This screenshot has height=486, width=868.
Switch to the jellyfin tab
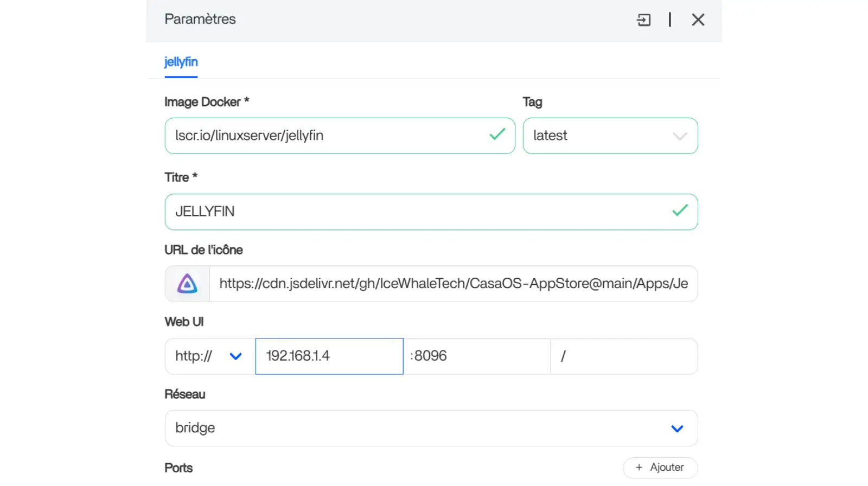(x=181, y=62)
